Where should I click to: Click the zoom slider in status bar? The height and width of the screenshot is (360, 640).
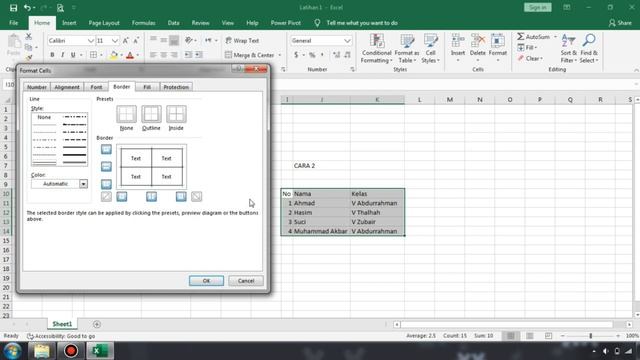pyautogui.click(x=591, y=336)
